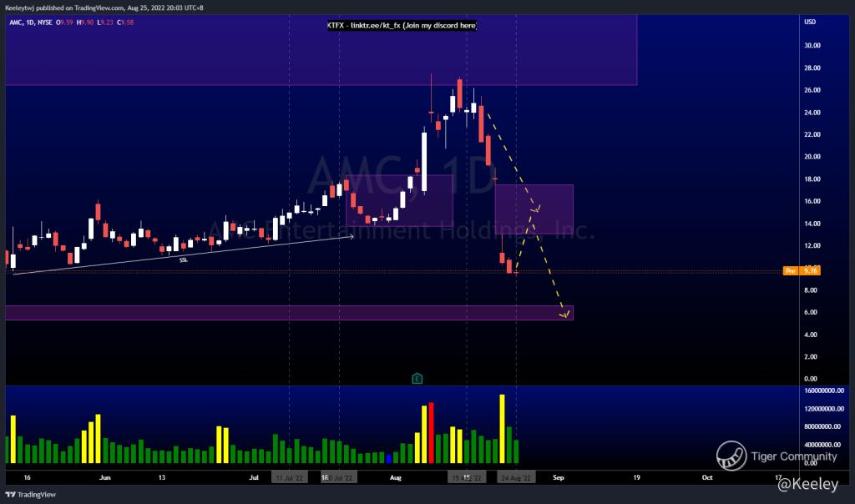
Task: Click the 120000000.00 volume axis label
Action: point(824,409)
